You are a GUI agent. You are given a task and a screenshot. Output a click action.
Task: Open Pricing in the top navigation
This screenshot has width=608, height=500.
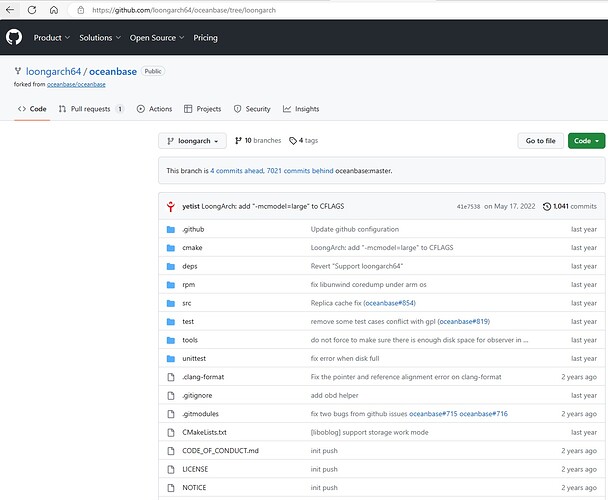206,38
